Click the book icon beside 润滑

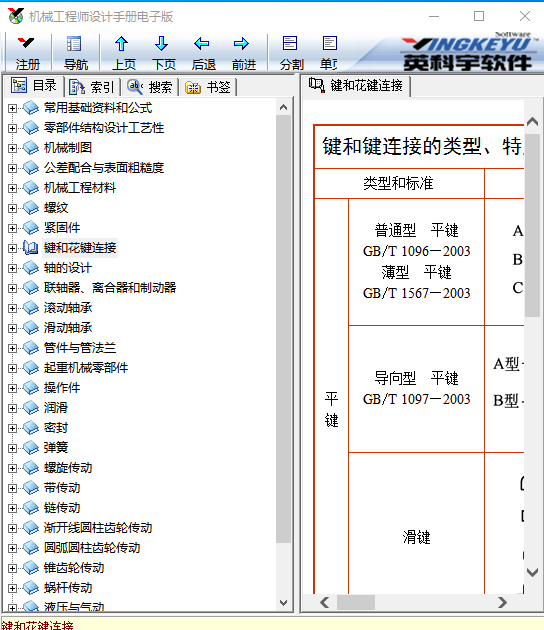pos(31,408)
